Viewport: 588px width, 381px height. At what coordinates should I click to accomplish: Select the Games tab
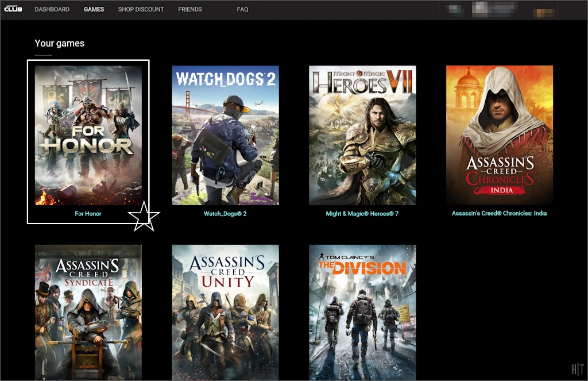tap(94, 9)
